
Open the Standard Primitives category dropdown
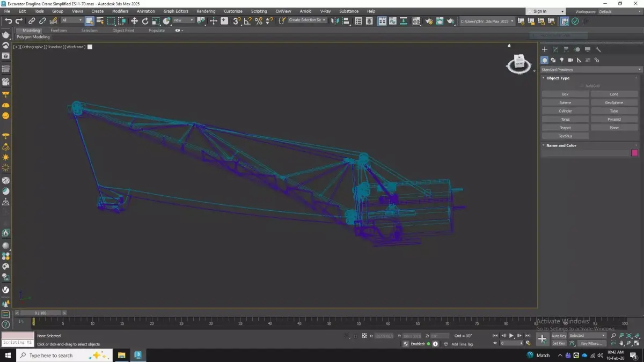click(x=591, y=70)
